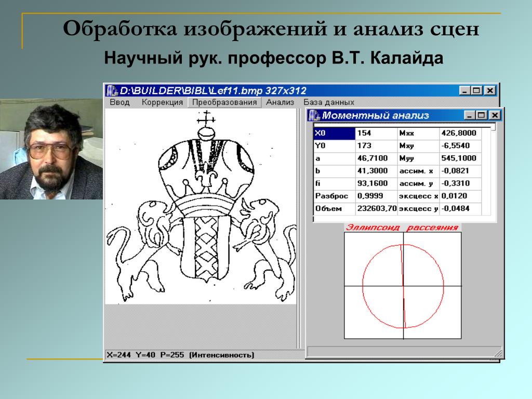Open the Анализ menu

[280, 102]
